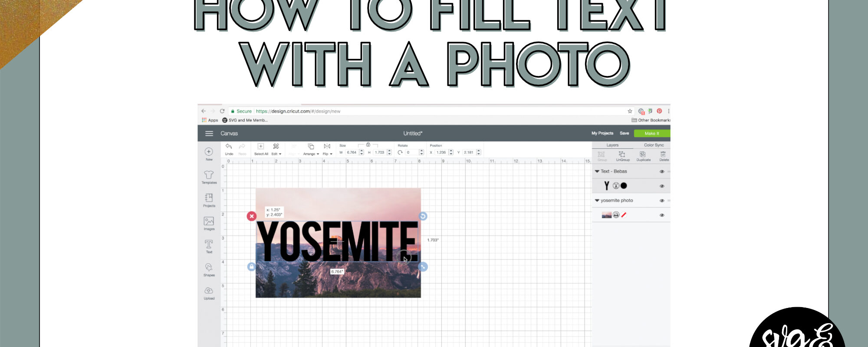Click the Height input field
868x347 pixels.
[x=380, y=152]
